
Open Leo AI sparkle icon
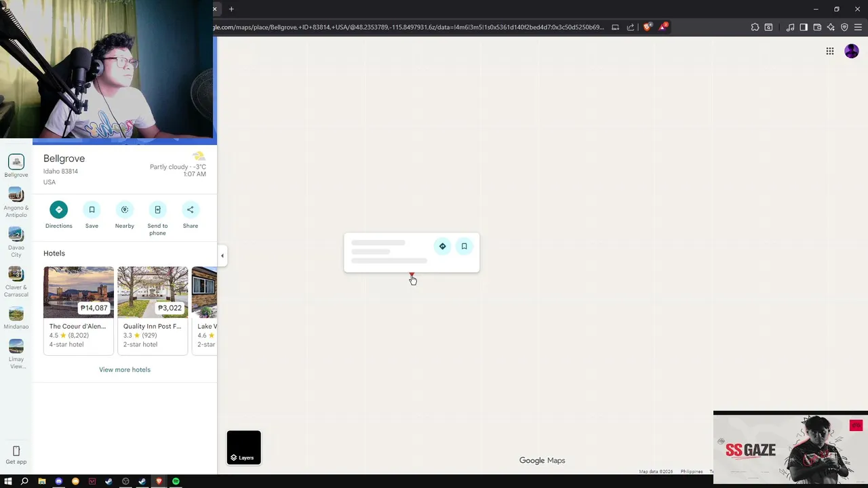831,27
